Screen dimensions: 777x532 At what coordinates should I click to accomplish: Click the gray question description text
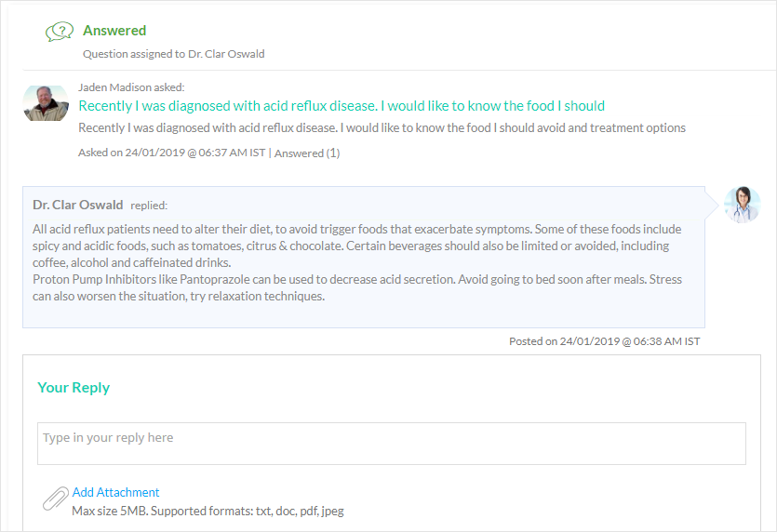[382, 127]
